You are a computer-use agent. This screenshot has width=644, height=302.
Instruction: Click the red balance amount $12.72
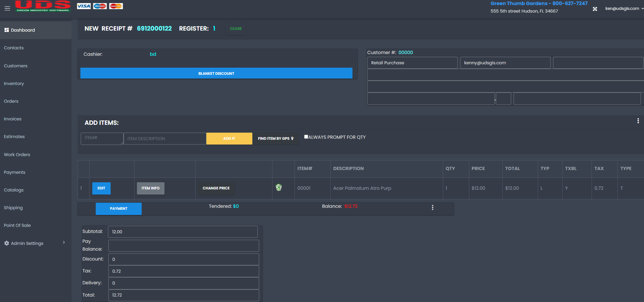351,206
